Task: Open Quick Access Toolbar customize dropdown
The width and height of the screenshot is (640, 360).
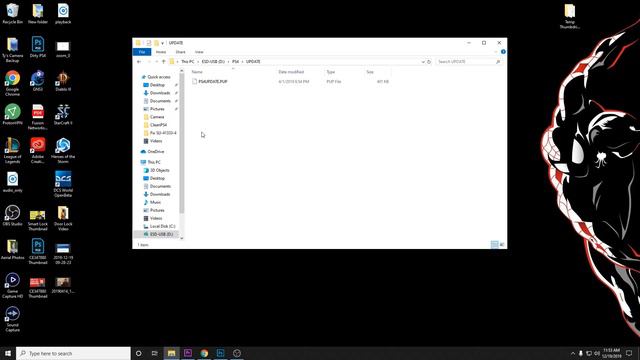Action: (162, 43)
